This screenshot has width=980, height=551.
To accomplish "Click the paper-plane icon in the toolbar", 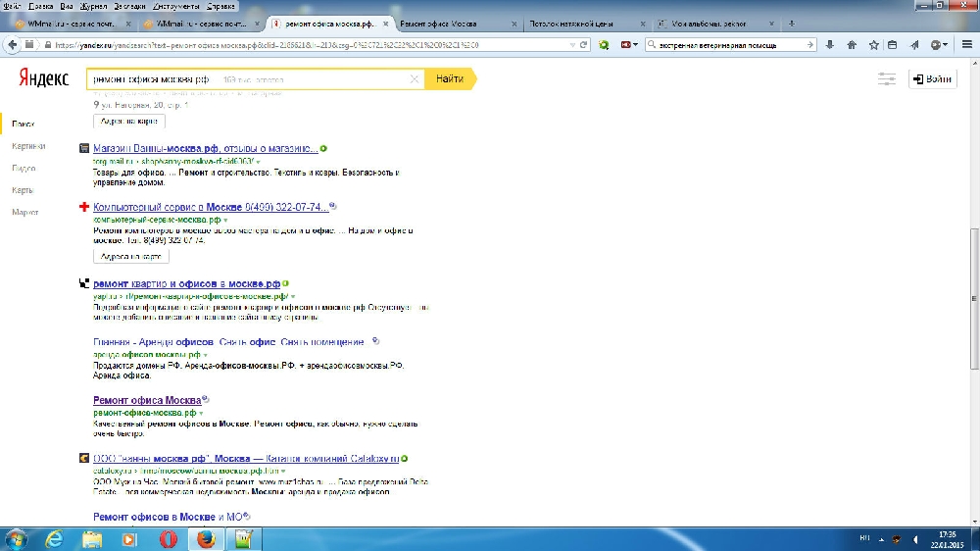I will (914, 45).
